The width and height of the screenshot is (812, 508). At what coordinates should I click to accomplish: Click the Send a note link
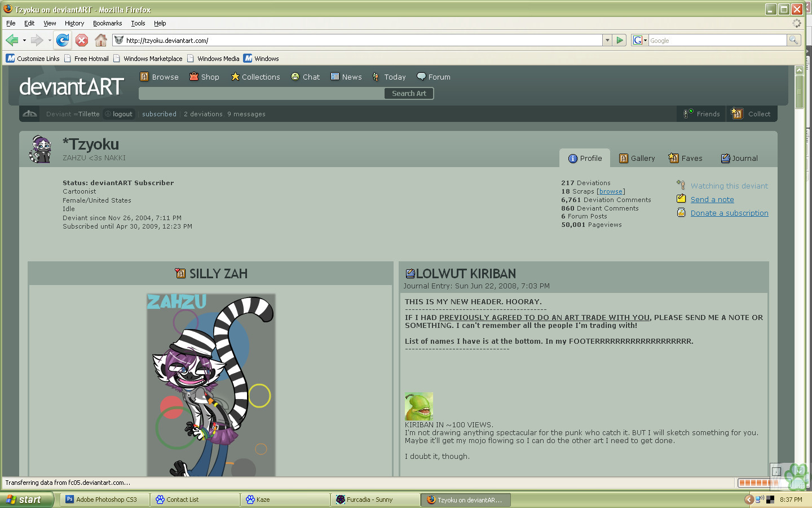[712, 199]
